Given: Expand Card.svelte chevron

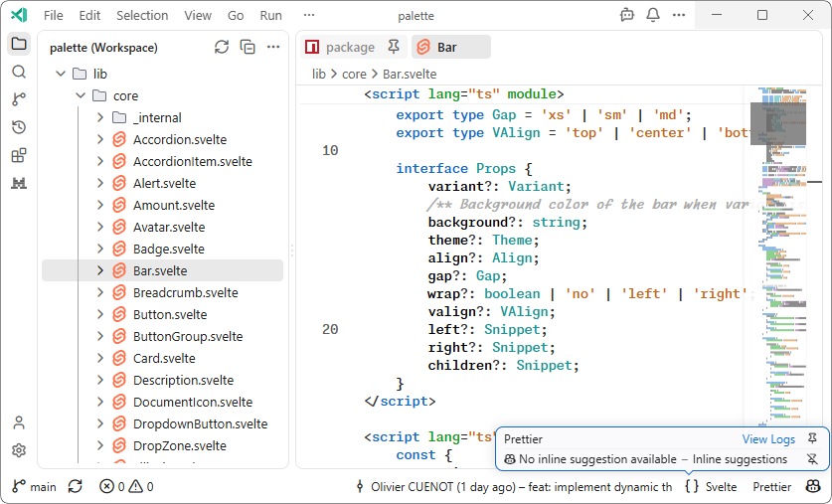Looking at the screenshot, I should 100,358.
